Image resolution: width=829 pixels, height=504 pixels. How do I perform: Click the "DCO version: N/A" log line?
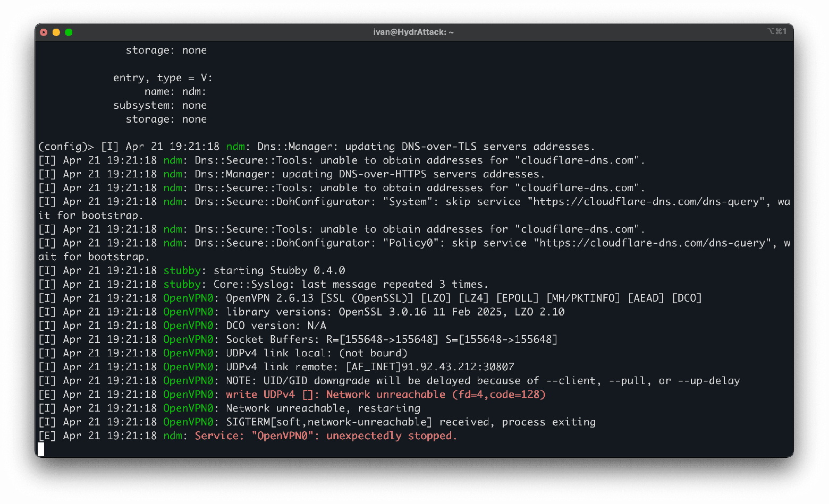click(x=276, y=326)
